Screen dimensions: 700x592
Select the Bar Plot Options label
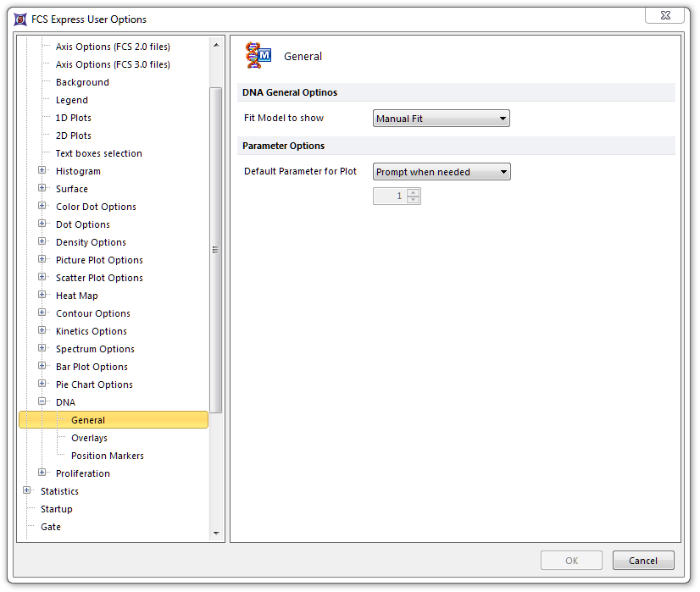pyautogui.click(x=92, y=368)
